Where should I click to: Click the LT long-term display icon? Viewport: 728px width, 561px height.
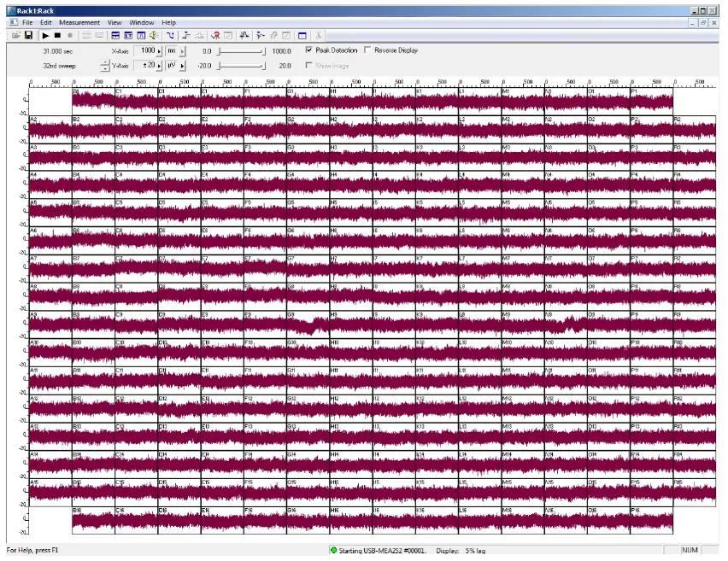click(x=128, y=35)
